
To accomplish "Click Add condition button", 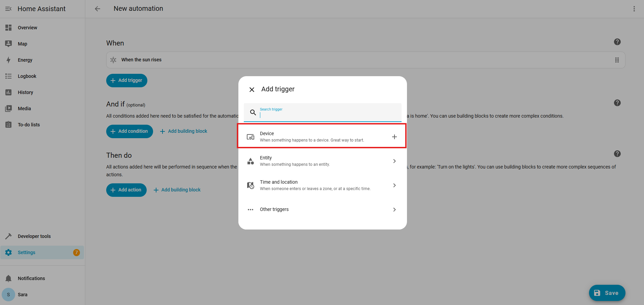I will 129,131.
